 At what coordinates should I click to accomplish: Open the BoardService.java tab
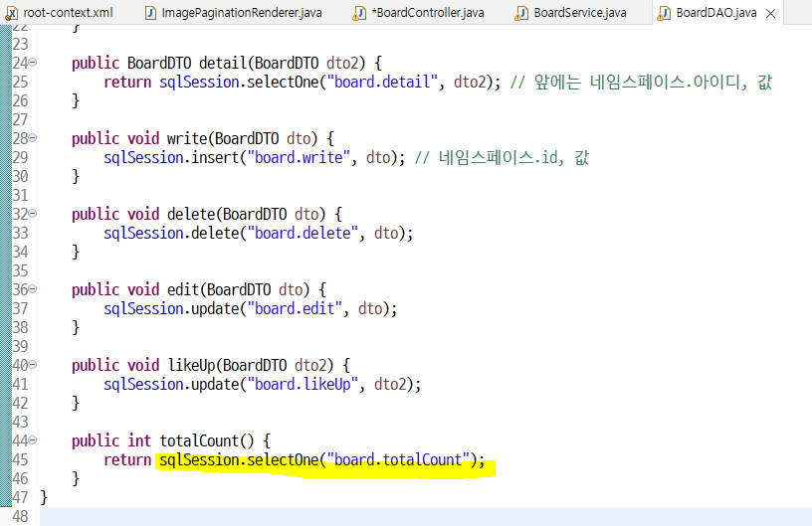579,12
